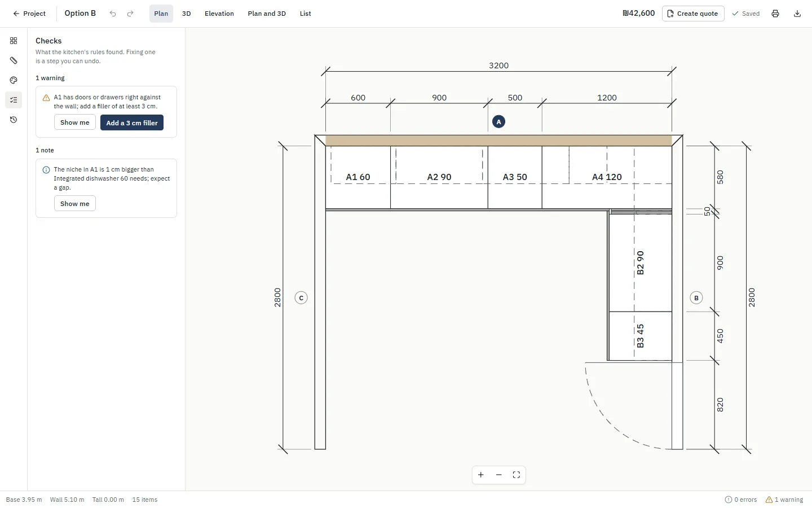Click Wall 5.10 m status entry
This screenshot has height=508, width=812.
tap(67, 500)
